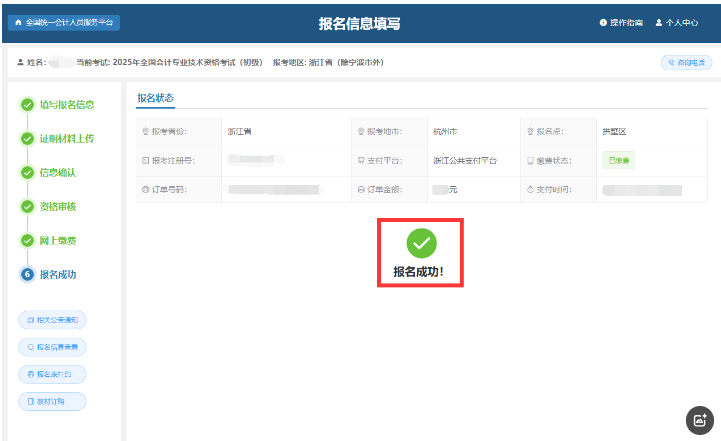Screen dimensions: 721x441
Task: Click 报名信息查看 button
Action: pyautogui.click(x=52, y=347)
